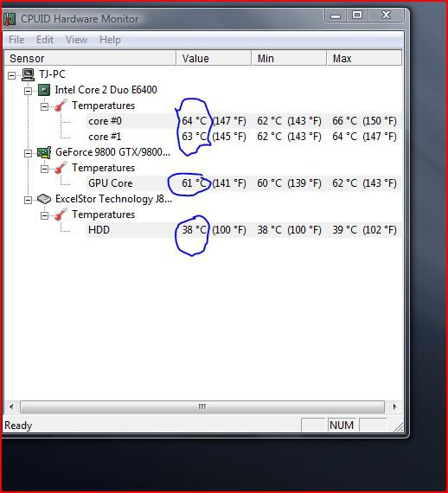The width and height of the screenshot is (448, 493).
Task: Collapse the ExcelStor Technology node
Action: tap(28, 200)
